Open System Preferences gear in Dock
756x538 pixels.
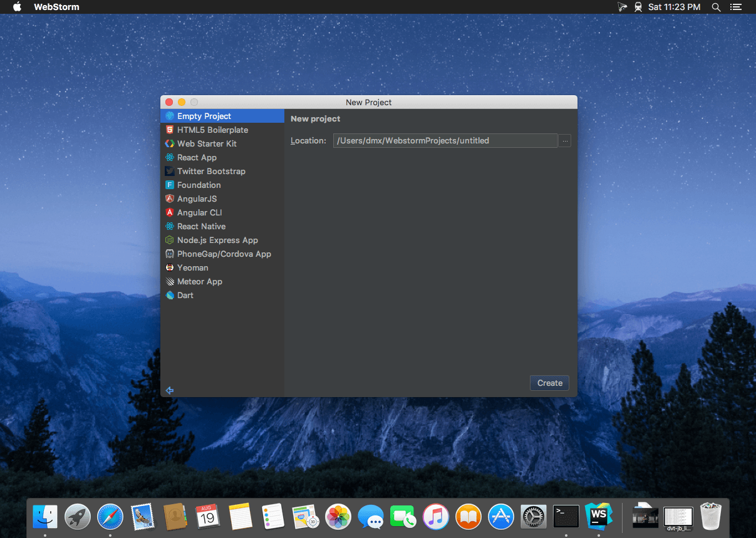point(534,516)
